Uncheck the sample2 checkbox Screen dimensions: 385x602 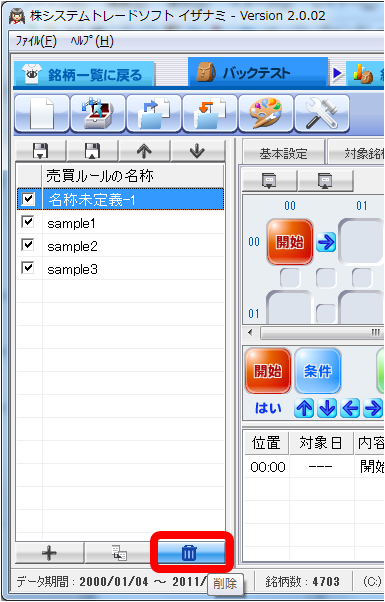coord(28,245)
